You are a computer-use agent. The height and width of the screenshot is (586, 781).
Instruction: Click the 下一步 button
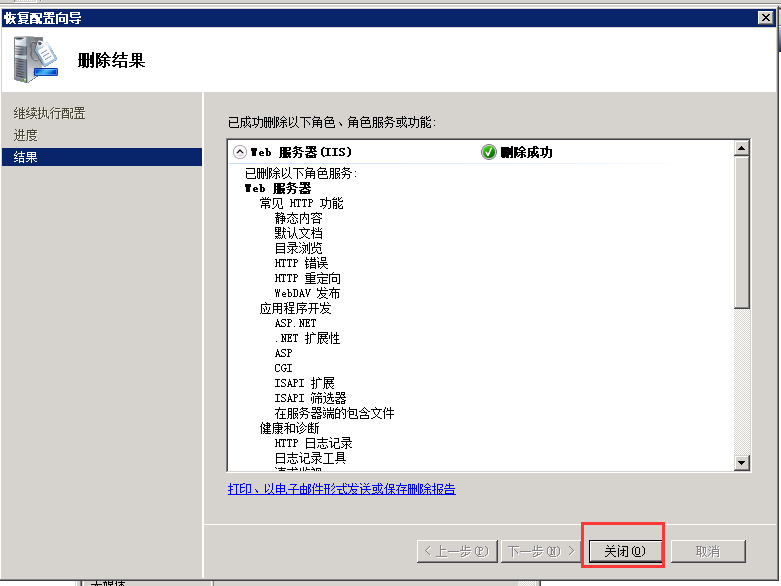point(541,551)
